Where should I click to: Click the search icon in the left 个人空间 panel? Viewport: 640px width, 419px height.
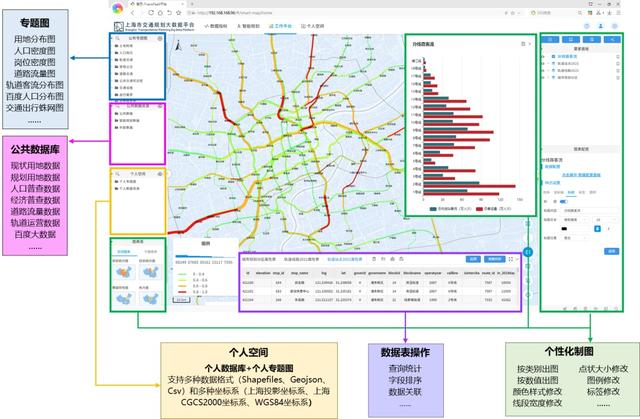[118, 173]
